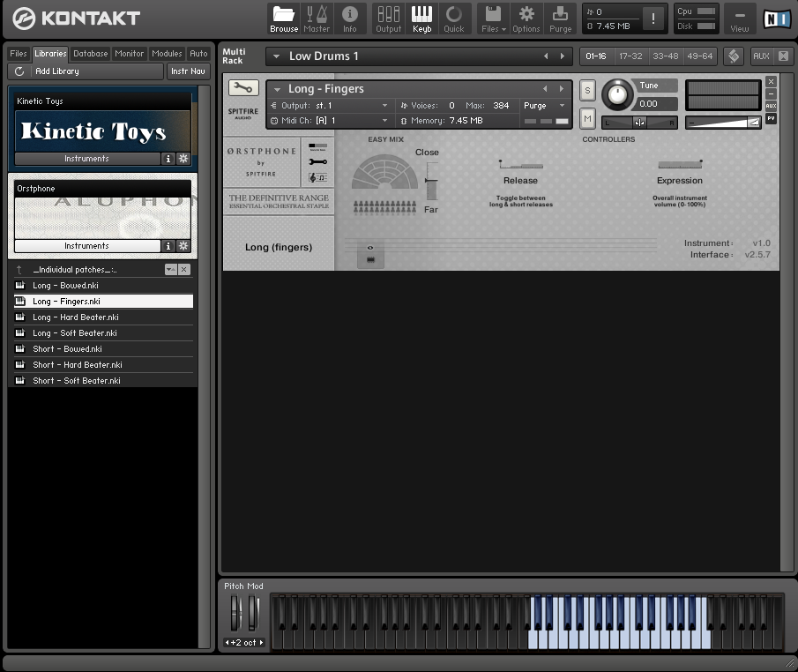Open the global Purge menu
The width and height of the screenshot is (798, 672).
(x=560, y=19)
